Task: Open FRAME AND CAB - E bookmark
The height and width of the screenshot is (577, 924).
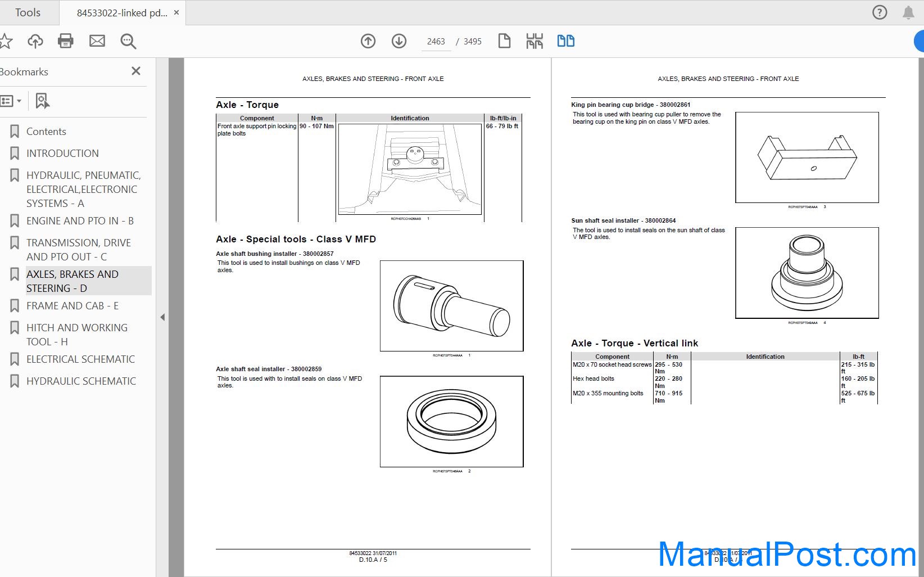Action: [73, 306]
